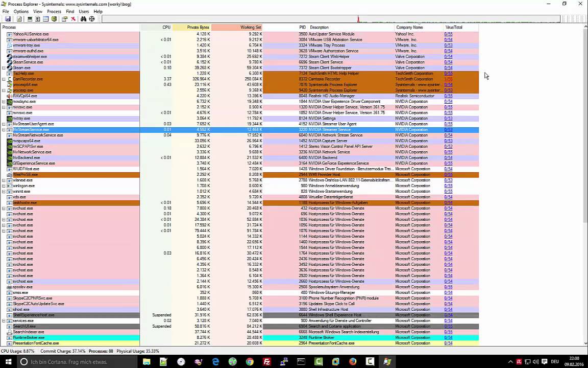Click the red X Kill Process icon
Screen dimensions: 588x368
(x=73, y=19)
